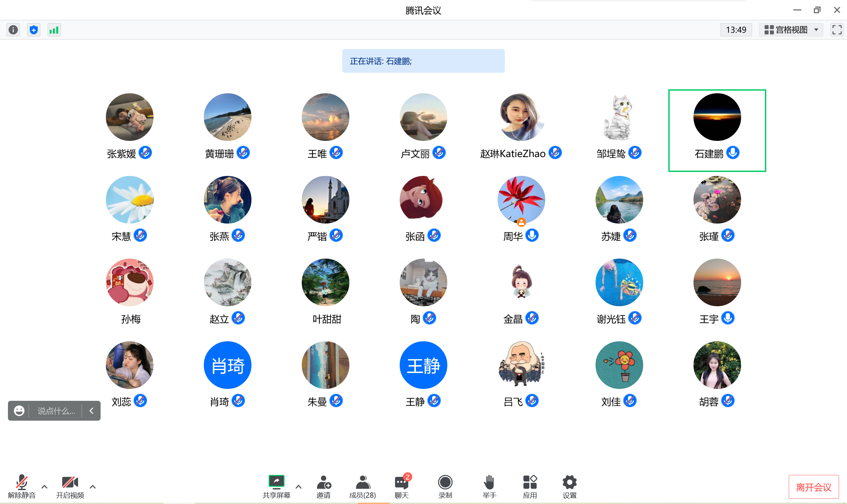Screen dimensions: 847x504
Task: Click the name label 谢光钰
Action: pyautogui.click(x=611, y=319)
